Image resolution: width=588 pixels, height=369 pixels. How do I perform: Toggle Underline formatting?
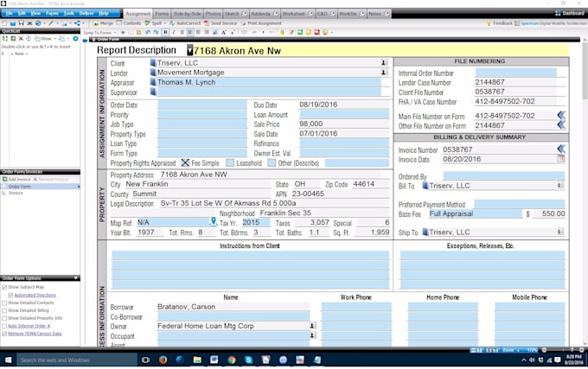182,33
